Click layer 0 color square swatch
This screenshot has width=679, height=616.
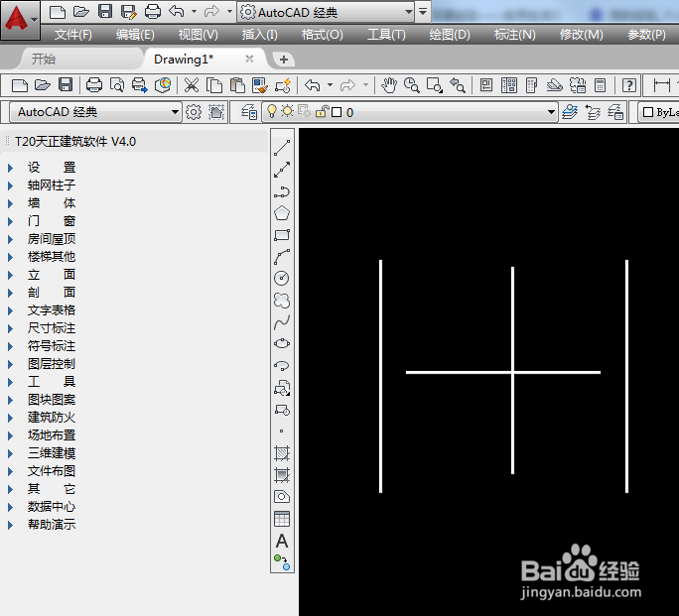(337, 112)
